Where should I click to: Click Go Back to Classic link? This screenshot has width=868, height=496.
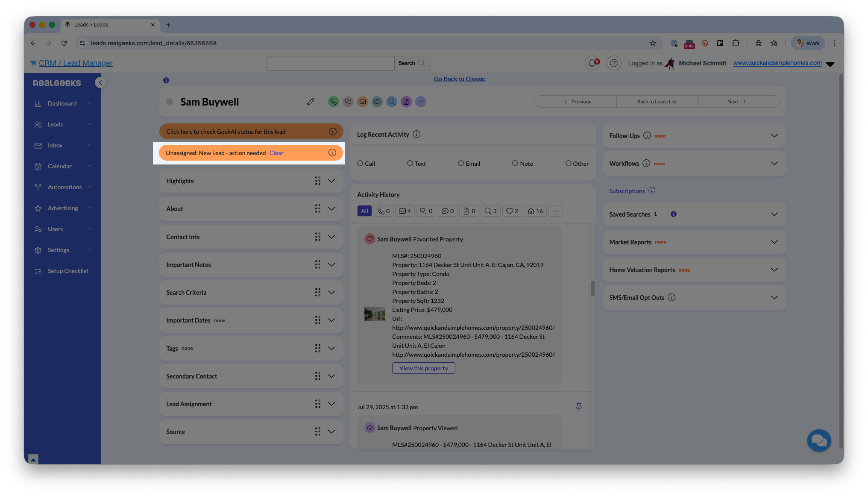459,79
